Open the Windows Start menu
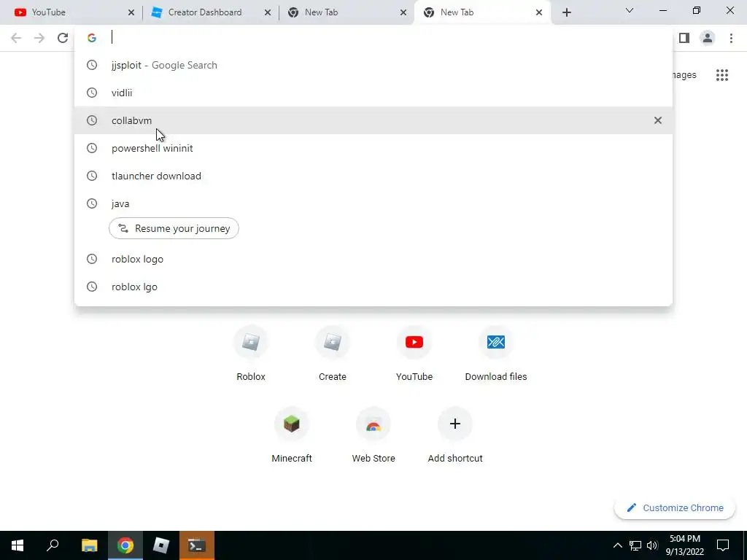Viewport: 747px width, 560px height. (18, 545)
